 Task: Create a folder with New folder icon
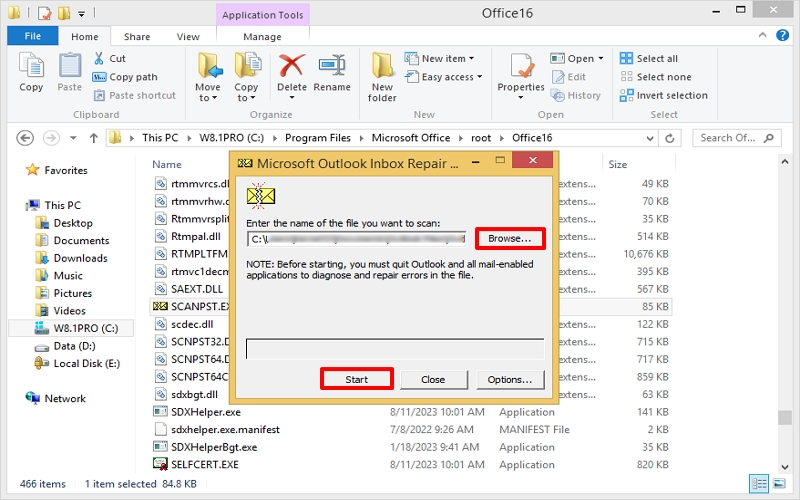pyautogui.click(x=382, y=66)
